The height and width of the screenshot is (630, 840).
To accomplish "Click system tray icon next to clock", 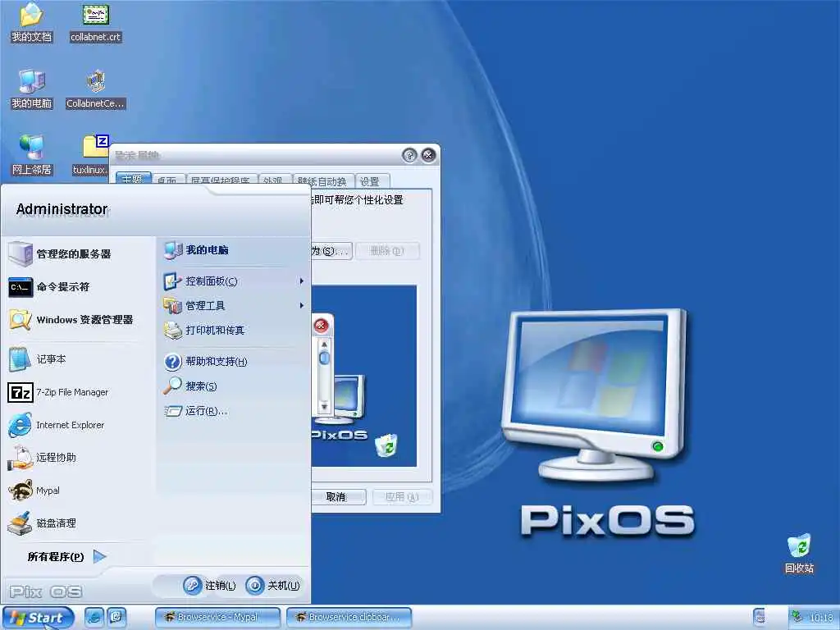I will click(x=797, y=617).
